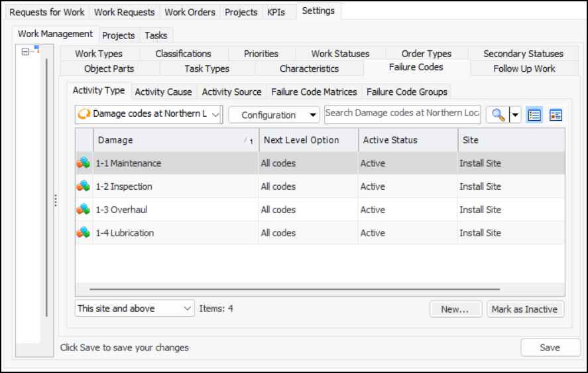This screenshot has height=373, width=588.
Task: Open the Failure Code Matrices tab
Action: pos(314,92)
